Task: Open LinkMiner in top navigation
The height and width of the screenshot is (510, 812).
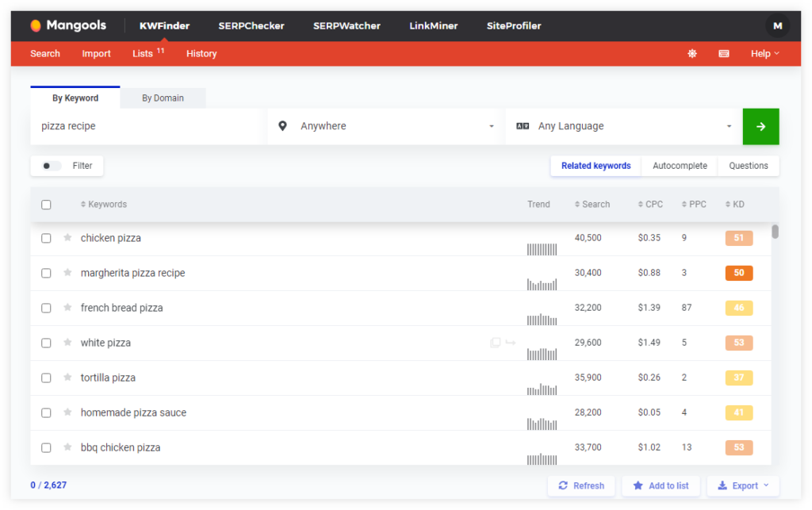Action: click(x=434, y=26)
